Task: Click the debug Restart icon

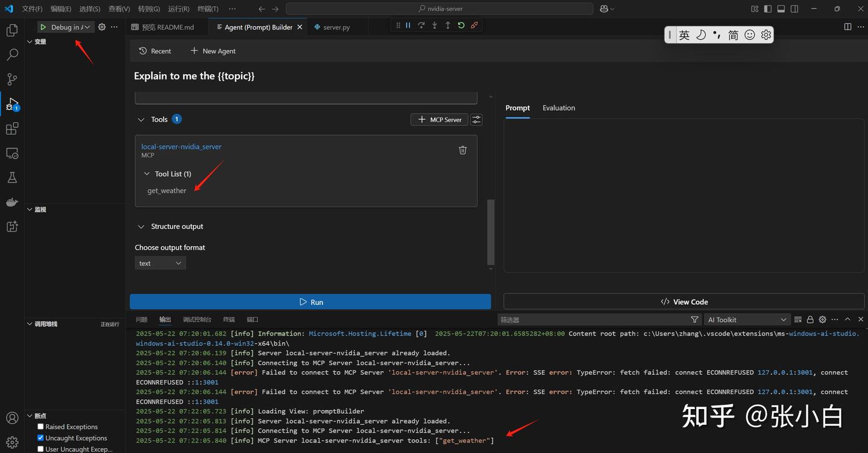Action: pyautogui.click(x=461, y=25)
